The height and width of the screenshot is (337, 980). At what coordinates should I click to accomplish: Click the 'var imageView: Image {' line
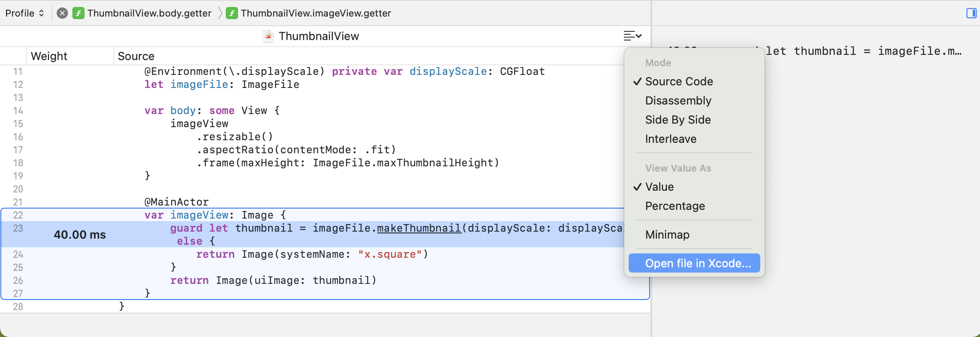tap(215, 215)
